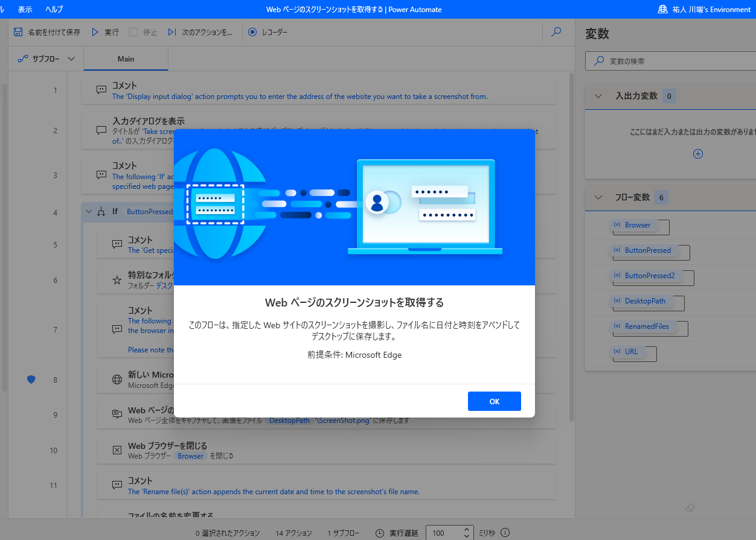
Task: Click the shield breakpoint icon on line 8
Action: tap(31, 379)
